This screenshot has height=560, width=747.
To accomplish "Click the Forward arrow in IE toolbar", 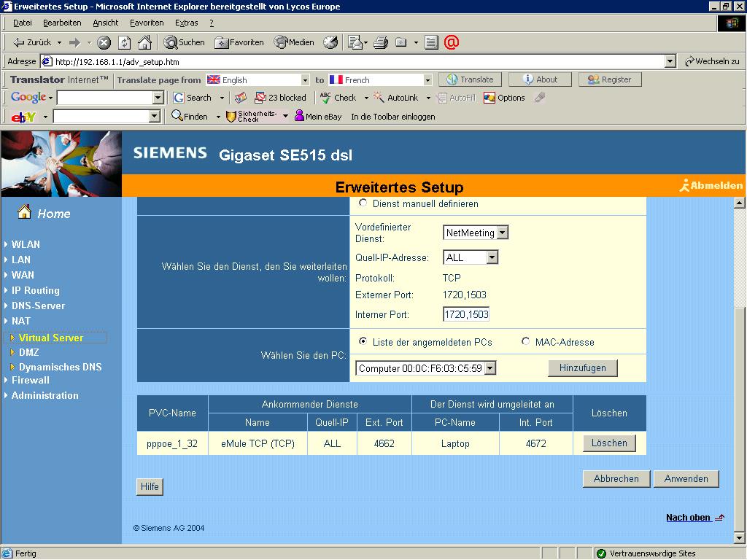I will (75, 42).
